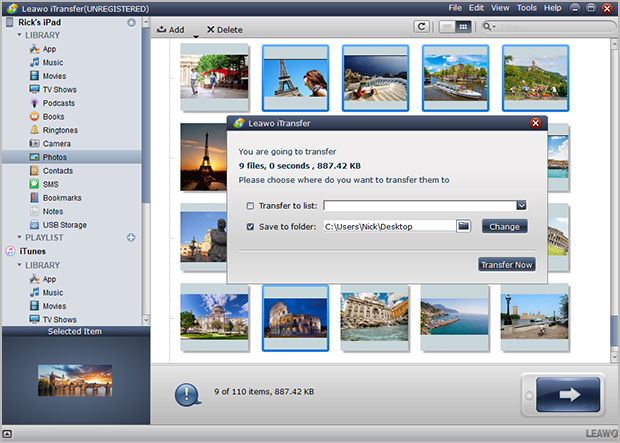Open the File menu
The width and height of the screenshot is (620, 443).
tap(455, 8)
